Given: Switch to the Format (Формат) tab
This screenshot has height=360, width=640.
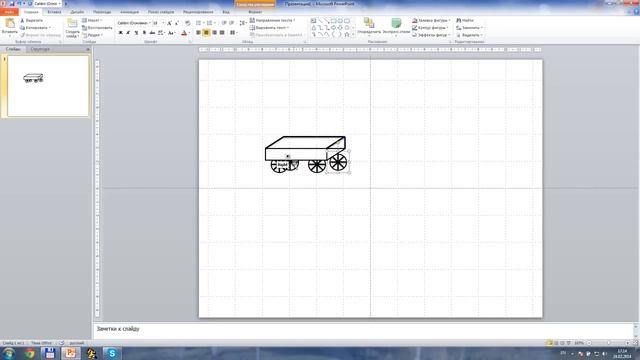Looking at the screenshot, I should (x=255, y=12).
